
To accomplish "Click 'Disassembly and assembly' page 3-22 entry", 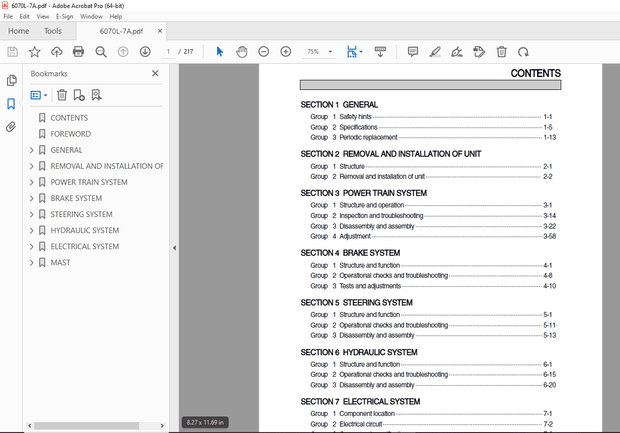I will [x=376, y=226].
